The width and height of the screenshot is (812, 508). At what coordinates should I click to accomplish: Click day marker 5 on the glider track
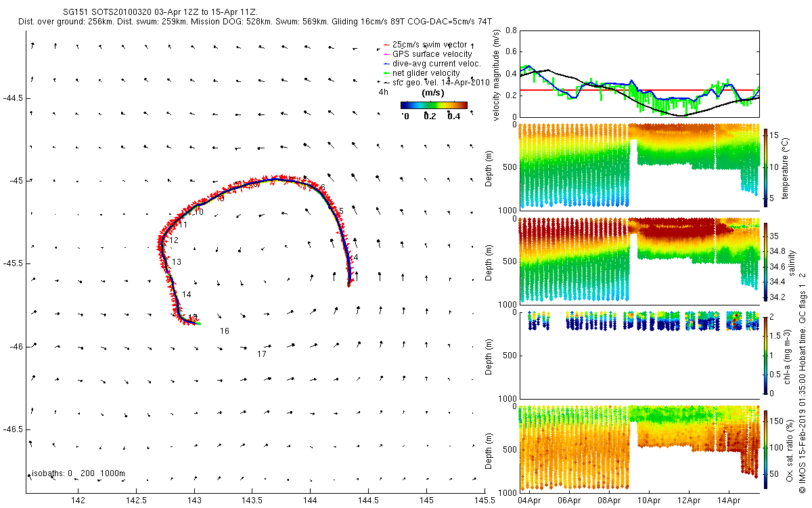coord(342,211)
